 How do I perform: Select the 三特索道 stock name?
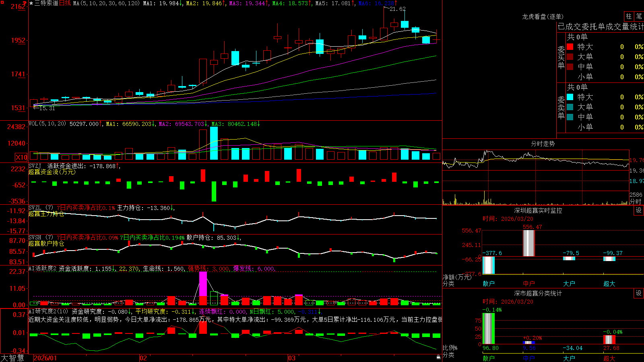46,3
